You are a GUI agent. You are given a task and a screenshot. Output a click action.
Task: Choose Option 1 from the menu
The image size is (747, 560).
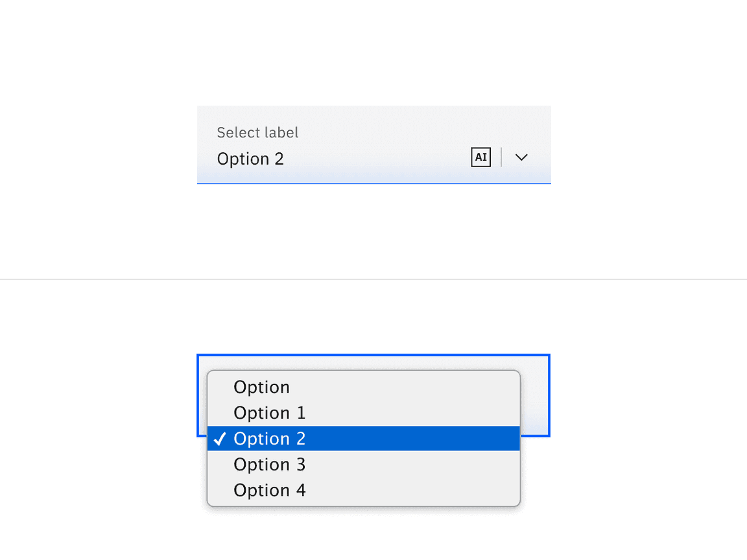pyautogui.click(x=270, y=413)
